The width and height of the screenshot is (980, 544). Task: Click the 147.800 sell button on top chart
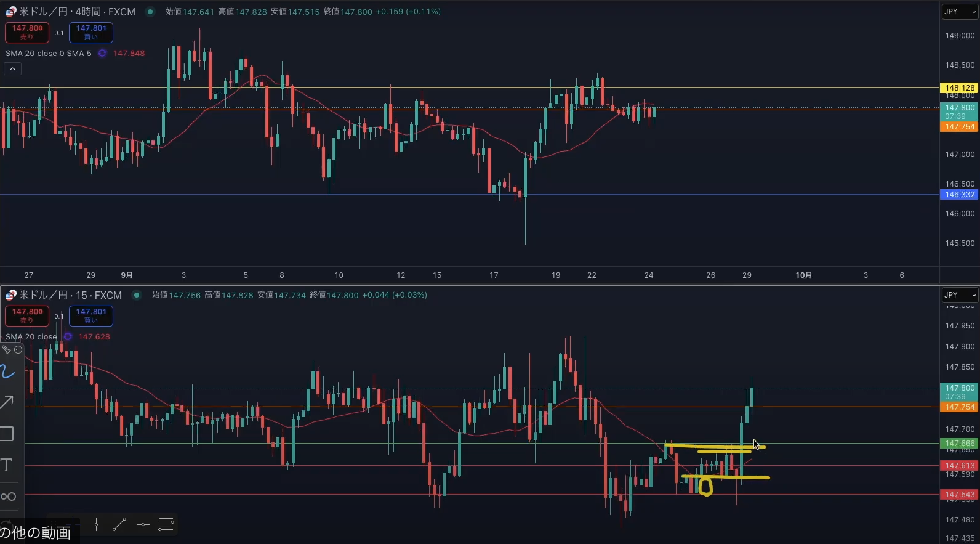[x=27, y=32]
